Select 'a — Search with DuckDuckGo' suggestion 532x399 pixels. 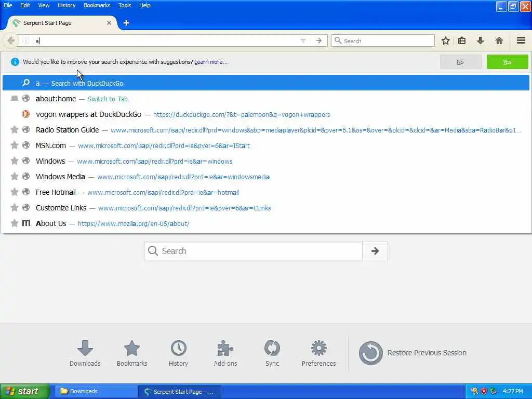coord(265,83)
